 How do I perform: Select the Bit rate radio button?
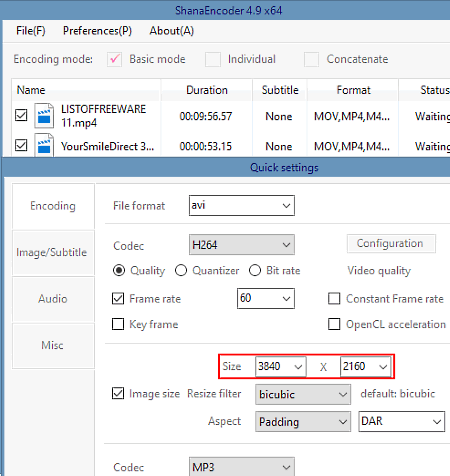click(x=255, y=270)
